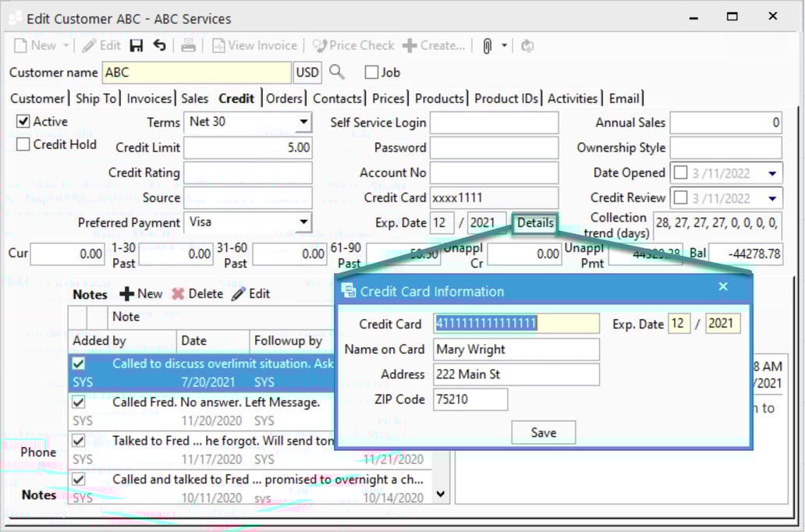
Task: Switch to the Invoices tab
Action: [149, 98]
